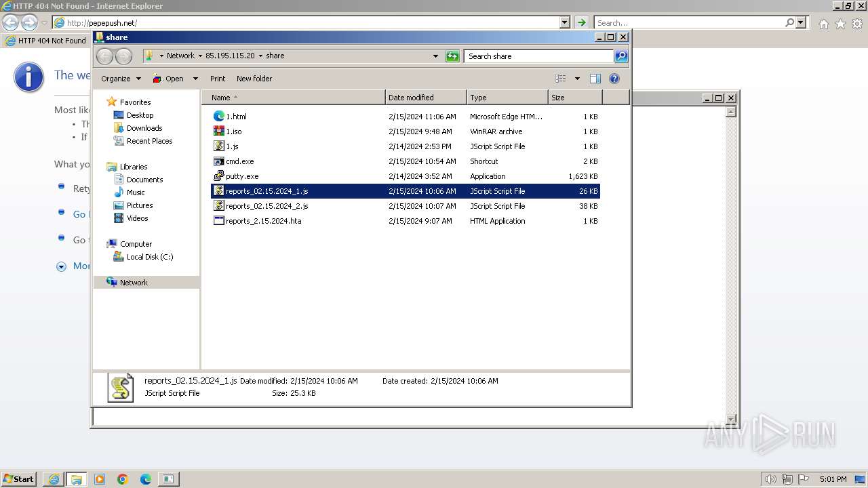The height and width of the screenshot is (488, 868).
Task: Expand address bar history dropdown
Action: [435, 56]
